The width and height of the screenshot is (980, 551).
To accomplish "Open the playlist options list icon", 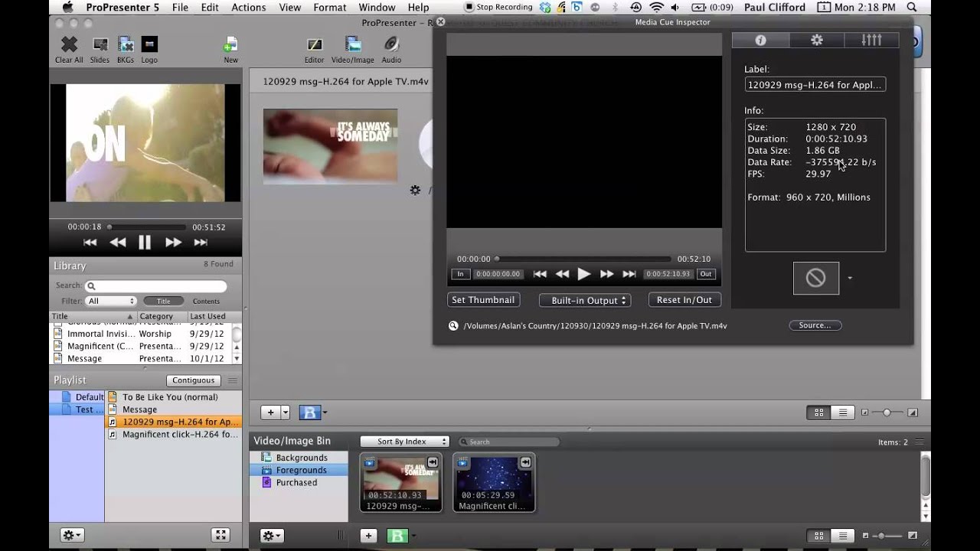I will [233, 380].
